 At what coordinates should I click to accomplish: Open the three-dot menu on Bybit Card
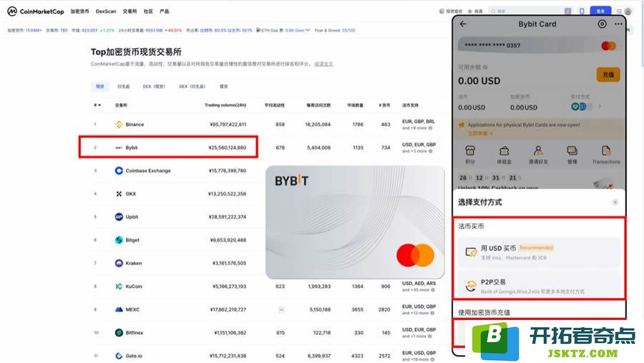(x=618, y=24)
